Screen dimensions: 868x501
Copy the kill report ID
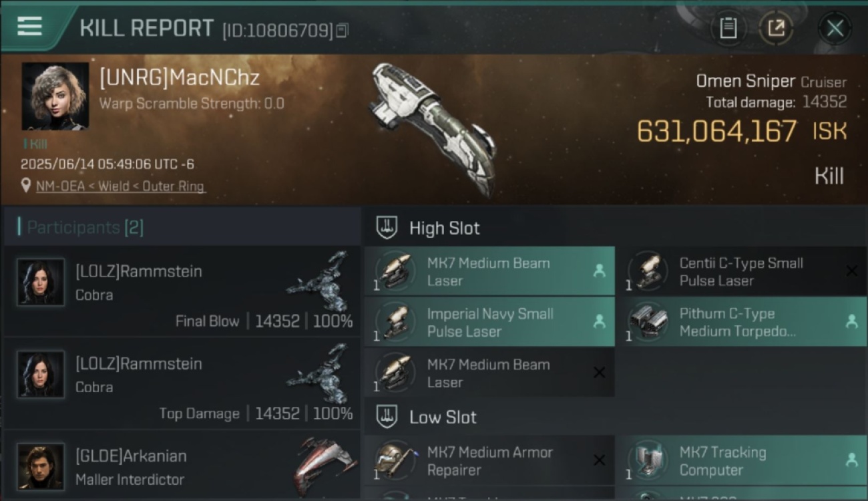coord(342,30)
